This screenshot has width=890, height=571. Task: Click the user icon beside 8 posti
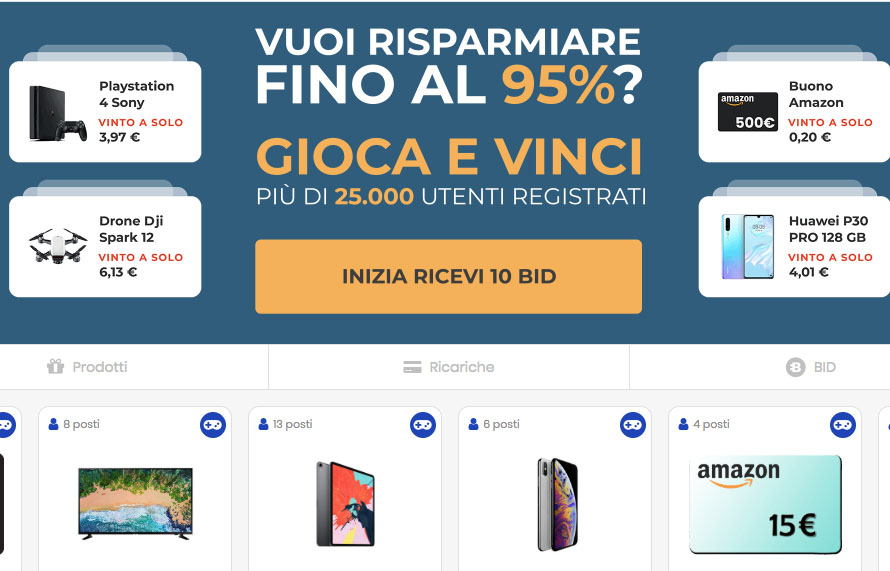click(x=53, y=424)
